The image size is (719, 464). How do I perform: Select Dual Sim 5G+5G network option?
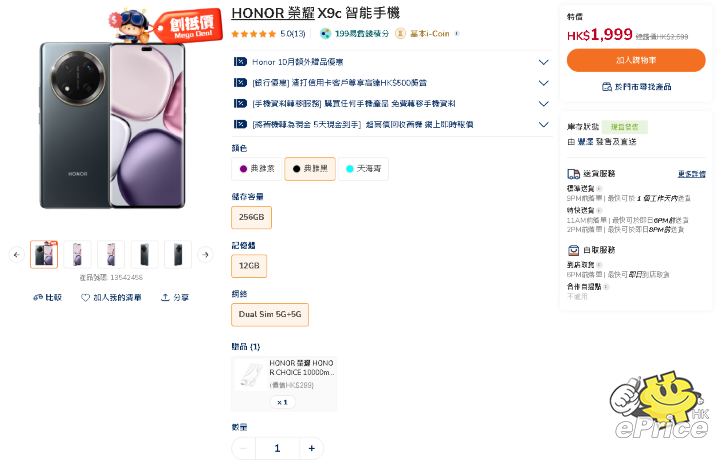(x=269, y=315)
